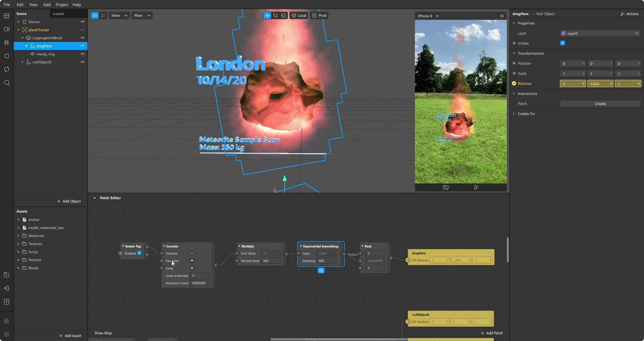
Task: Open the layer0 Layer dropdown
Action: (600, 33)
